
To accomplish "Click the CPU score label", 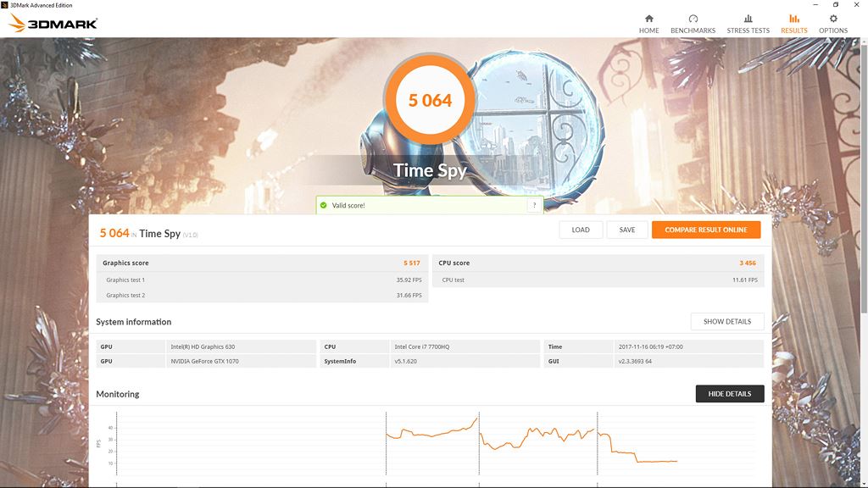I will [x=454, y=263].
